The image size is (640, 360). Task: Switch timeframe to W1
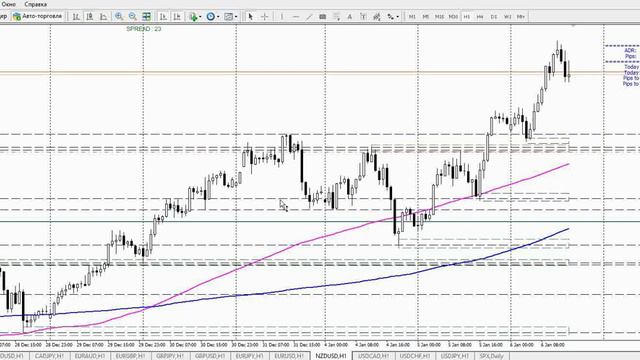tap(507, 17)
